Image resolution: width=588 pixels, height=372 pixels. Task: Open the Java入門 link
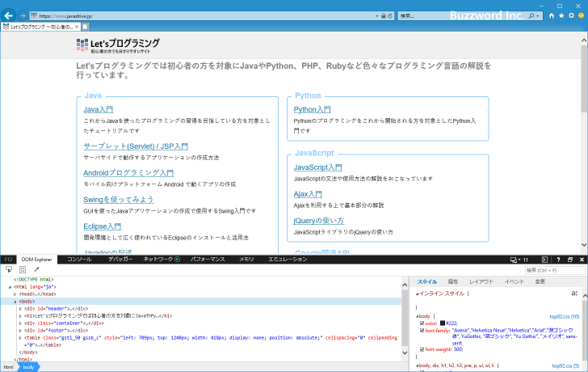(99, 110)
